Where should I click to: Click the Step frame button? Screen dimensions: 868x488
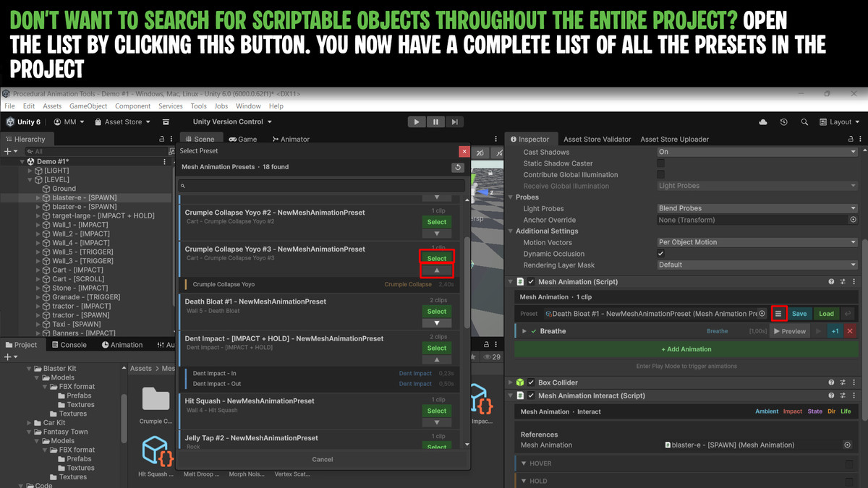click(454, 122)
